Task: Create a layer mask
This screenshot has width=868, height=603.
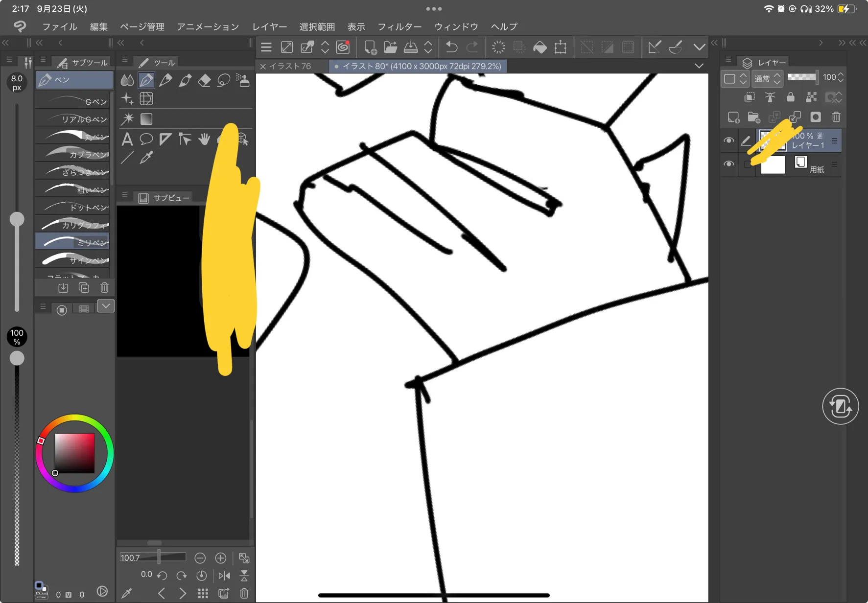Action: 816,117
